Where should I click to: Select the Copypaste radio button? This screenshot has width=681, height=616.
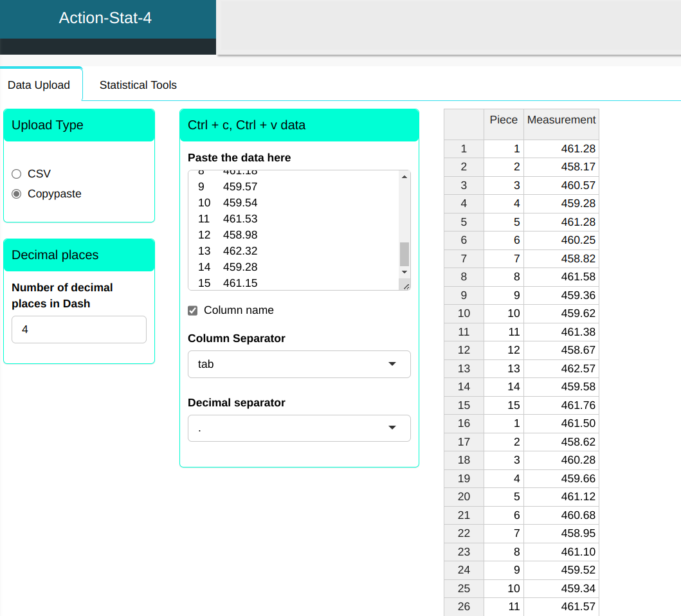tap(17, 194)
